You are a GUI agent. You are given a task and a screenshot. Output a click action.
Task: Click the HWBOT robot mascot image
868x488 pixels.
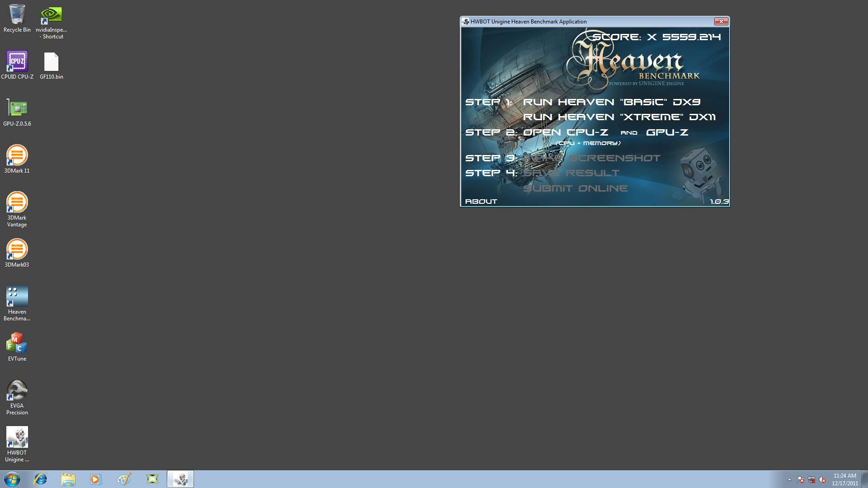click(699, 174)
